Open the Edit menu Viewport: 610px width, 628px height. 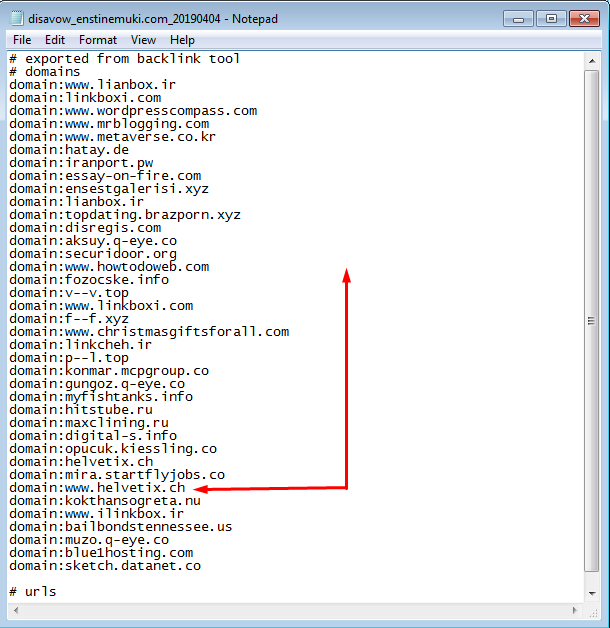click(x=55, y=40)
